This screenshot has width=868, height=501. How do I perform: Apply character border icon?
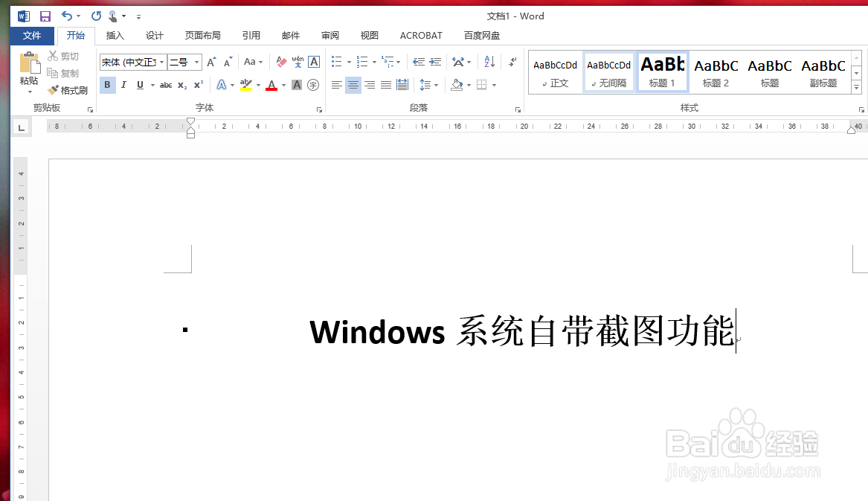tap(314, 62)
